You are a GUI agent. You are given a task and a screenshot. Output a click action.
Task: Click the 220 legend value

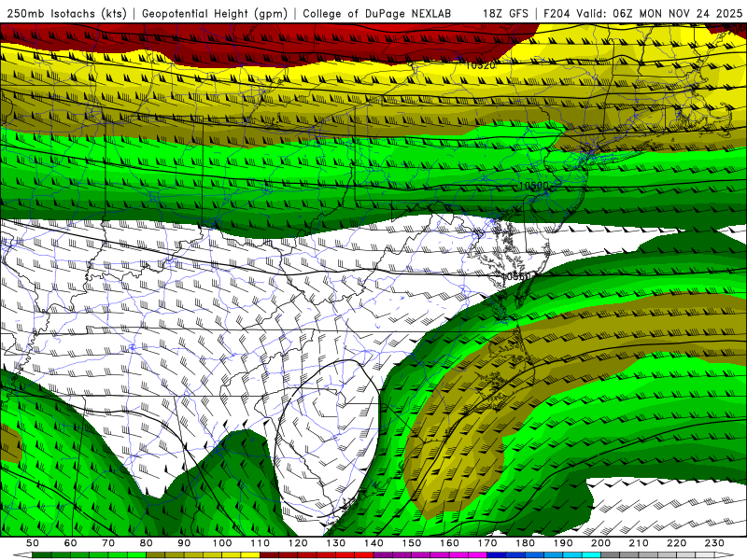(676, 543)
